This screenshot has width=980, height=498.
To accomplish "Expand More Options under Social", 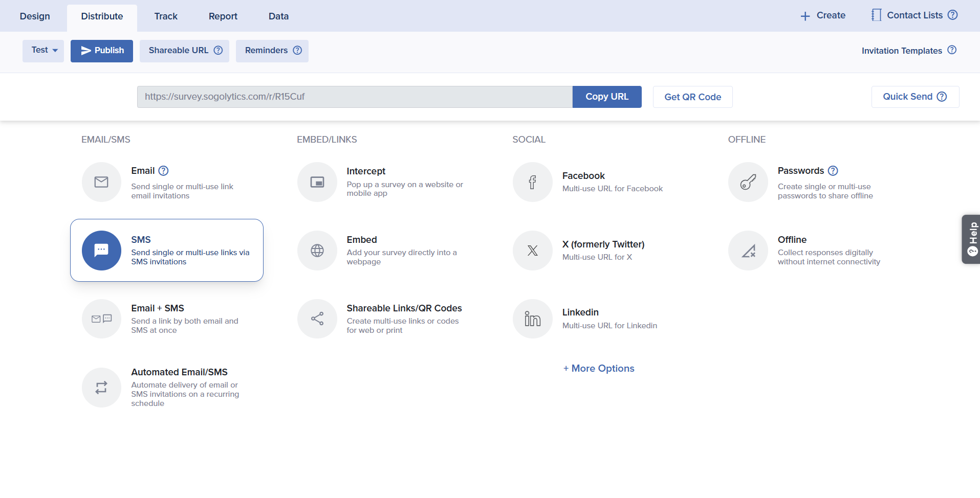I will coord(599,369).
